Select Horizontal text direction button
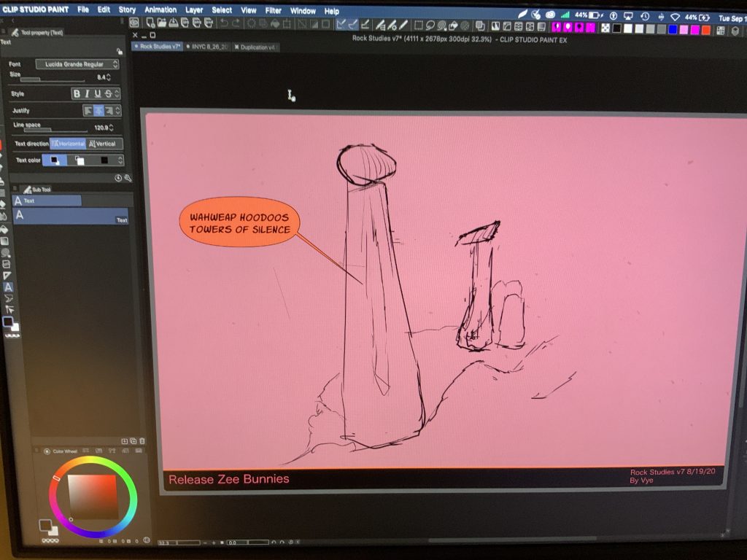Image resolution: width=747 pixels, height=560 pixels. tap(69, 144)
